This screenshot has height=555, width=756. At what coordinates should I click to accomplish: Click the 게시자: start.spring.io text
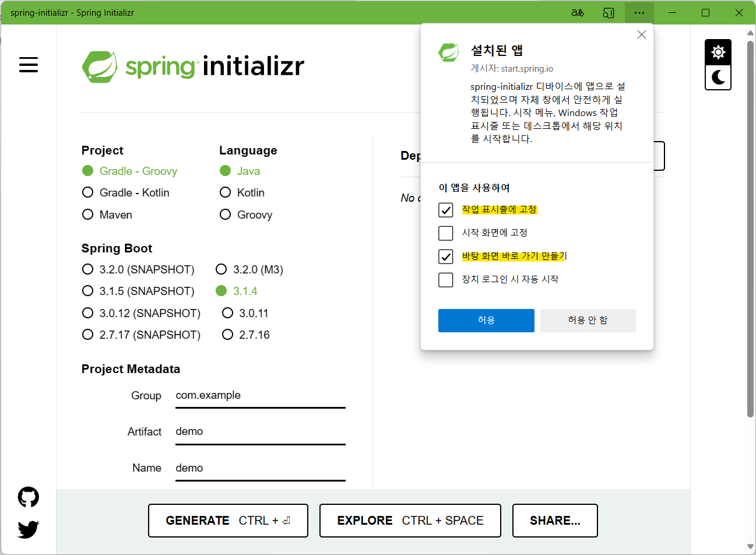512,69
